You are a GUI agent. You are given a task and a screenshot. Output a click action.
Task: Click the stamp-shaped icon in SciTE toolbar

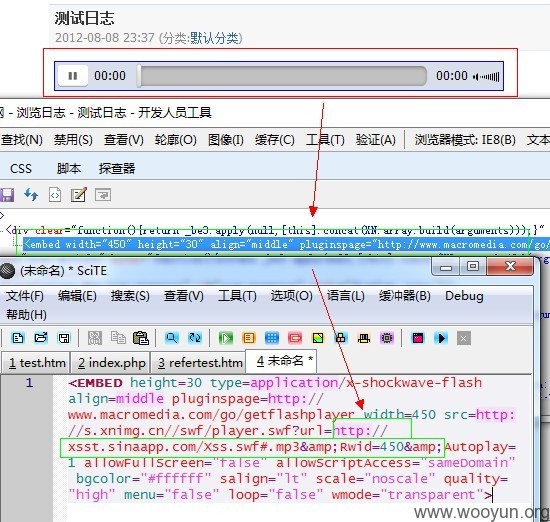coord(364,338)
